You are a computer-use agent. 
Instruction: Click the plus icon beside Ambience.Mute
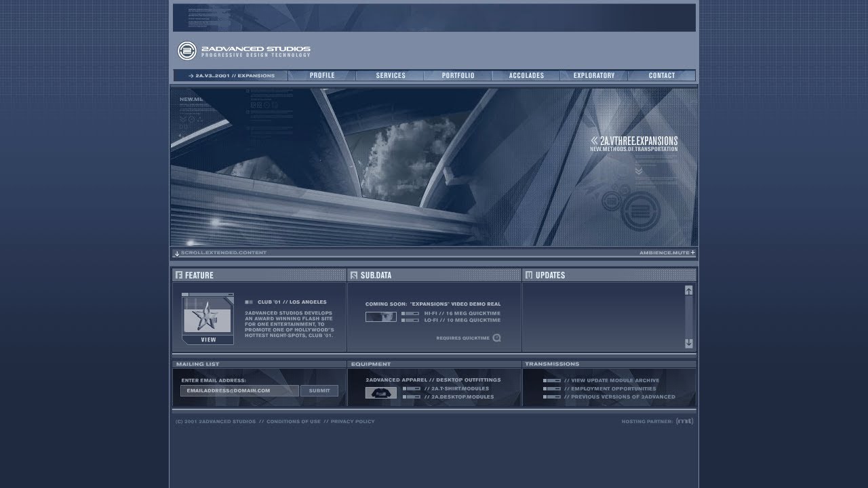click(x=692, y=252)
